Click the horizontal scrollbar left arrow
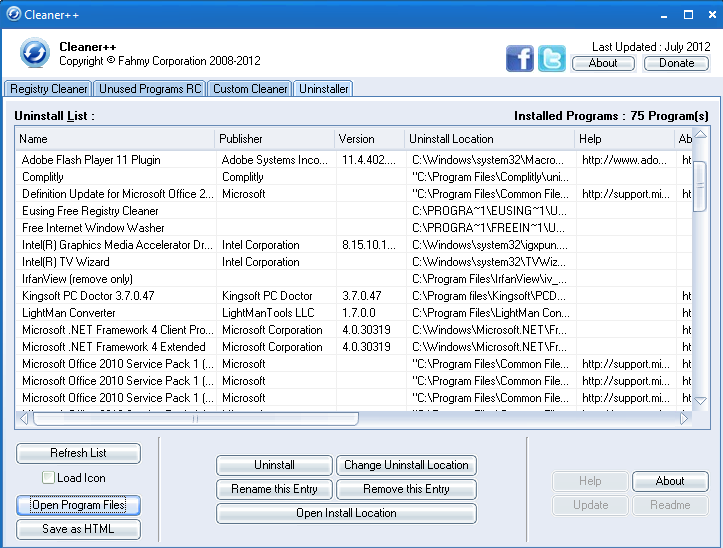Image resolution: width=723 pixels, height=548 pixels. tap(24, 419)
